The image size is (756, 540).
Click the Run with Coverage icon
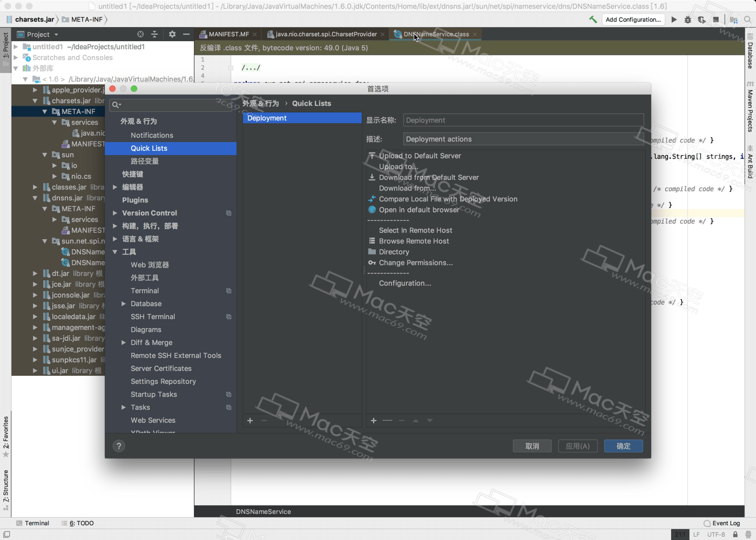701,19
